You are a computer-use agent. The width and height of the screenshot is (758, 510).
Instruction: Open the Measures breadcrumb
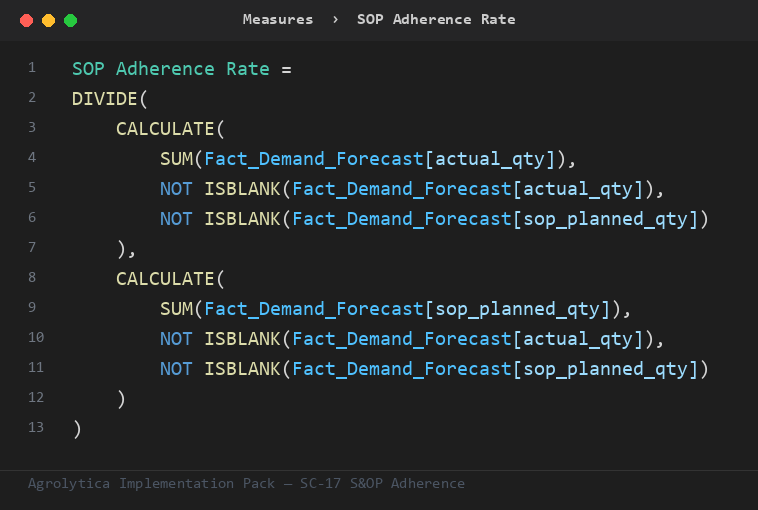tap(278, 19)
